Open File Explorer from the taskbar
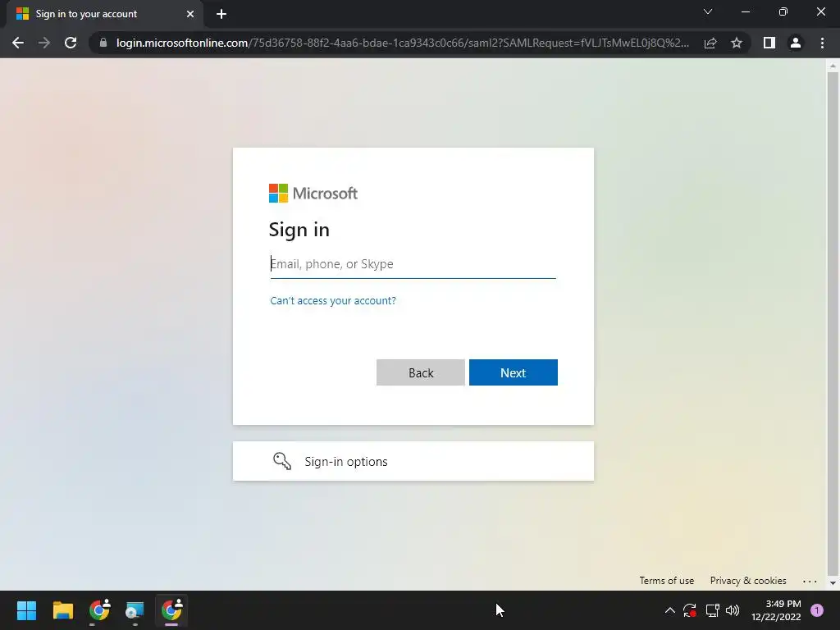The height and width of the screenshot is (630, 840). [x=62, y=610]
